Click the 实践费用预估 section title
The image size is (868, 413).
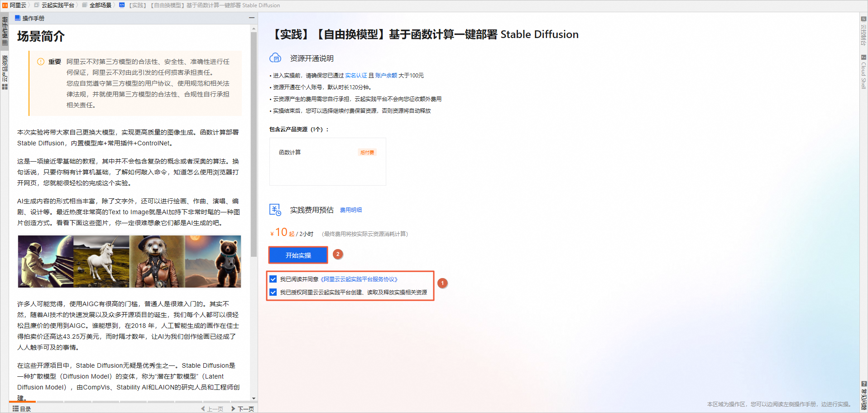(312, 210)
